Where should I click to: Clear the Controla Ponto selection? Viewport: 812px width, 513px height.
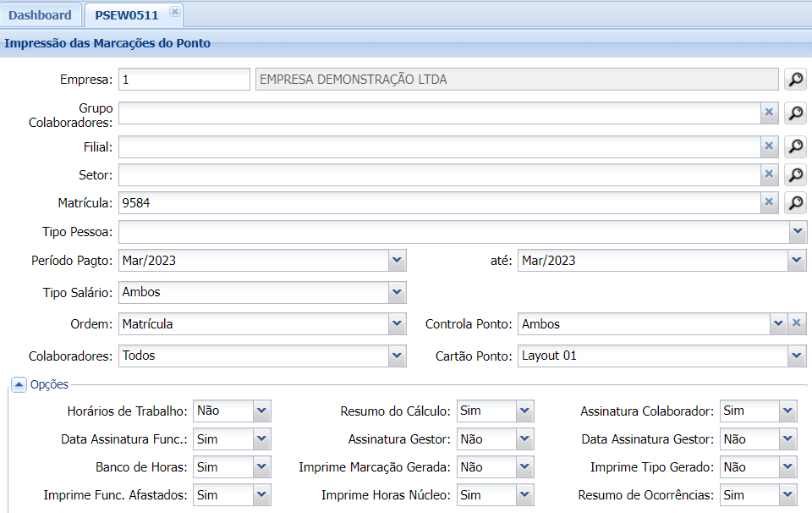(796, 324)
